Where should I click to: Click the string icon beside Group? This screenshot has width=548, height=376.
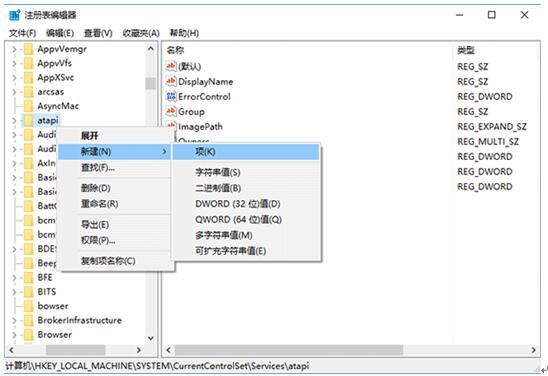(x=171, y=111)
